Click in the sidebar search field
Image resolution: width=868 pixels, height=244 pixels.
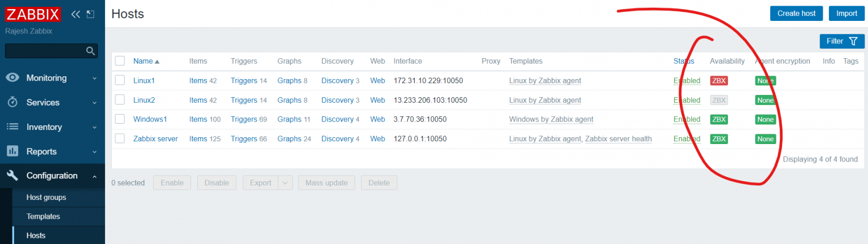point(45,51)
